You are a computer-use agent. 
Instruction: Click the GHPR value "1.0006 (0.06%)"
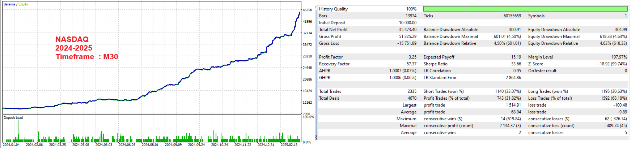point(403,78)
